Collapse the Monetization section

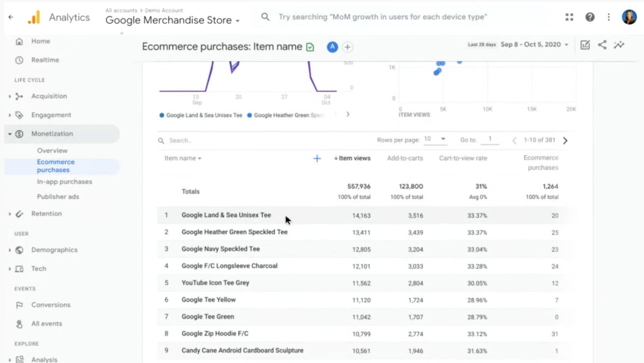(x=10, y=134)
